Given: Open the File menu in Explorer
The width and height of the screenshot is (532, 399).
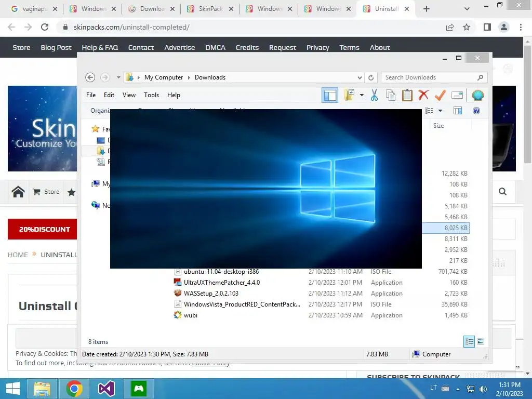Looking at the screenshot, I should click(x=90, y=95).
